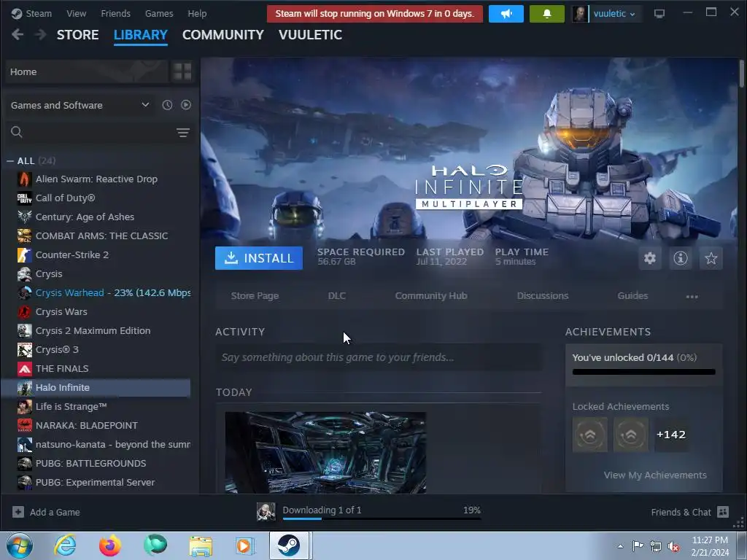The image size is (747, 560).
Task: Click the INSTALL button
Action: pos(259,258)
